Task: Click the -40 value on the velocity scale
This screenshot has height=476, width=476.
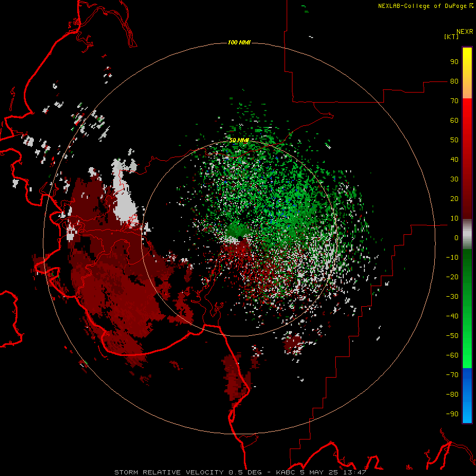Action: point(452,316)
